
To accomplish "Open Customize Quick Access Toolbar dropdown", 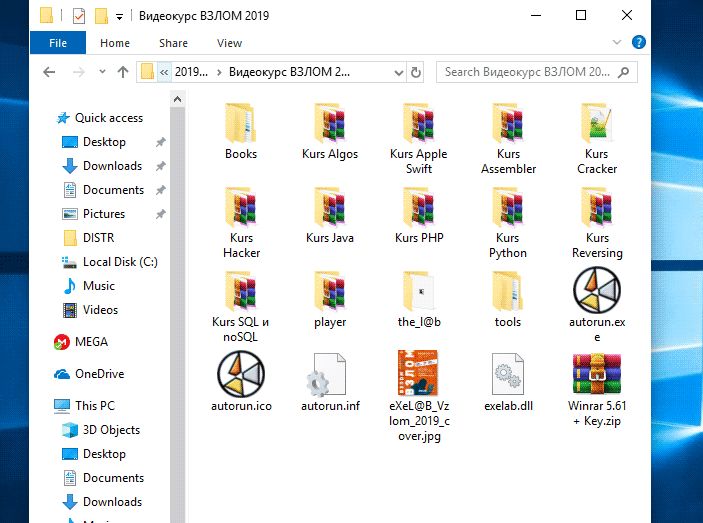I will point(119,17).
